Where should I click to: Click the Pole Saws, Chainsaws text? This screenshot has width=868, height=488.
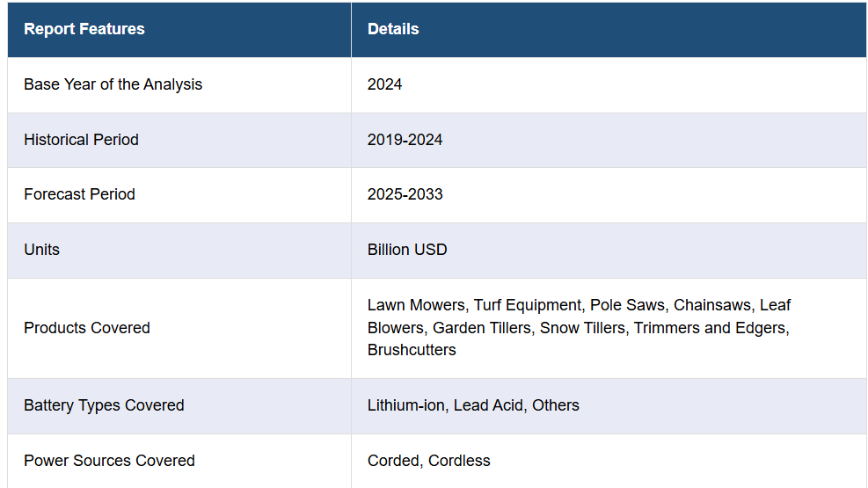(673, 305)
